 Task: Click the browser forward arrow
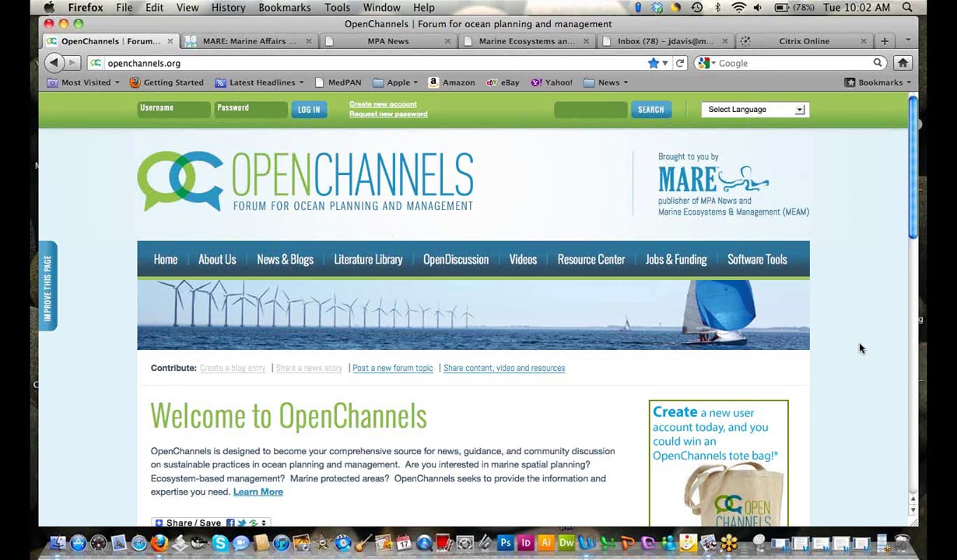coord(72,63)
